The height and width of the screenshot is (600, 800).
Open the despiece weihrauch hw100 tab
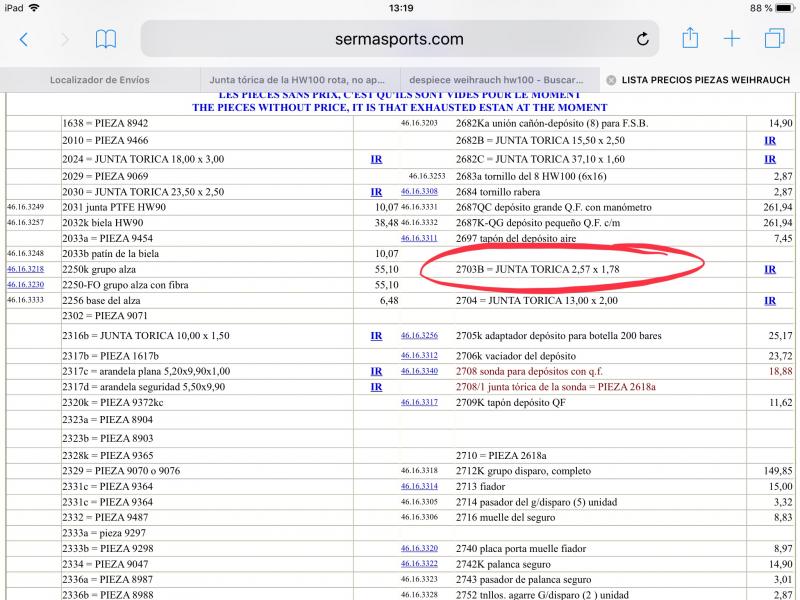coord(498,79)
